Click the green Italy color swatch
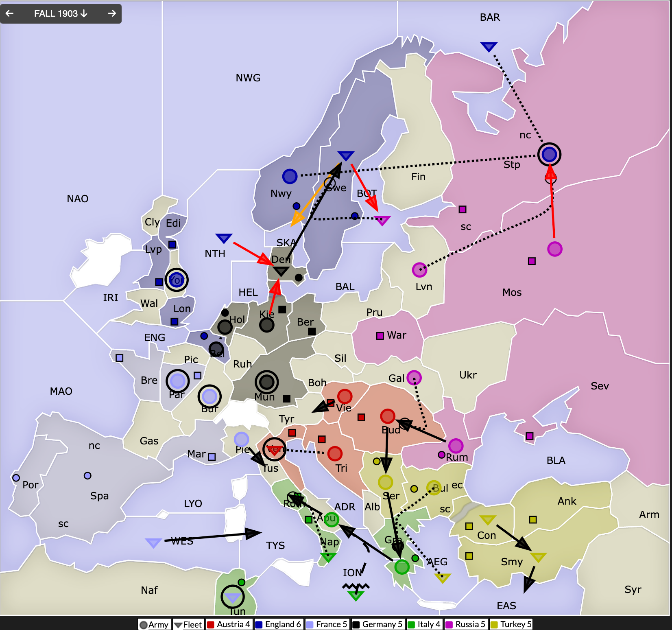The height and width of the screenshot is (630, 672). point(411,624)
